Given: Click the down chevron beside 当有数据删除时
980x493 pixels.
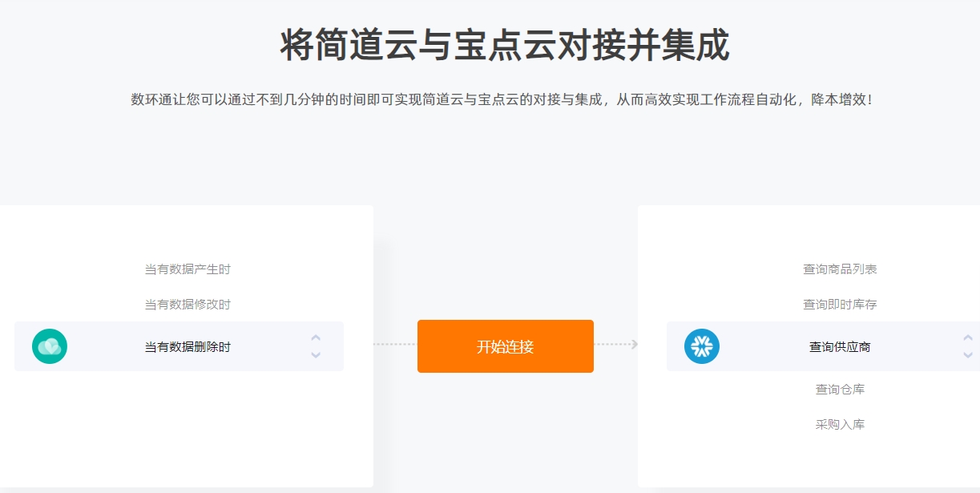Looking at the screenshot, I should [316, 355].
